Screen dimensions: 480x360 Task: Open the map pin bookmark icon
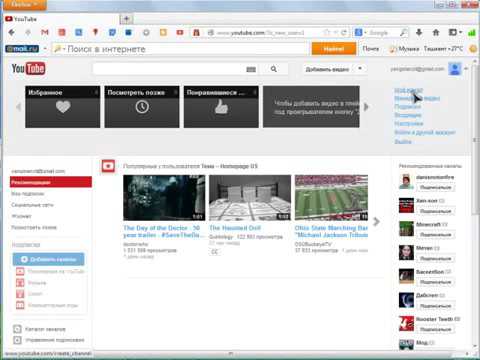point(95,32)
